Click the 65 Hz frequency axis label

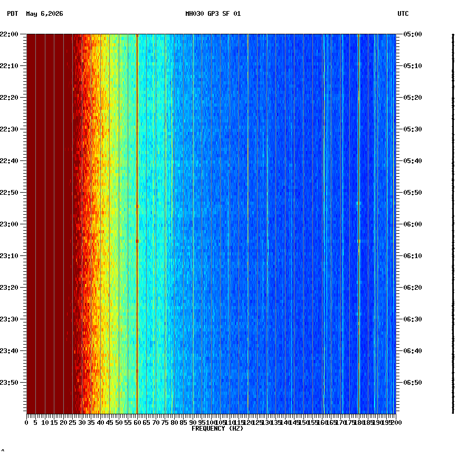point(147,422)
